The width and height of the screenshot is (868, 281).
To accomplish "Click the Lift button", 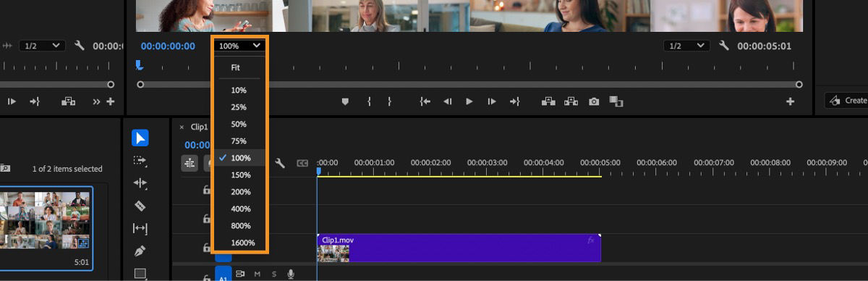I will point(548,101).
